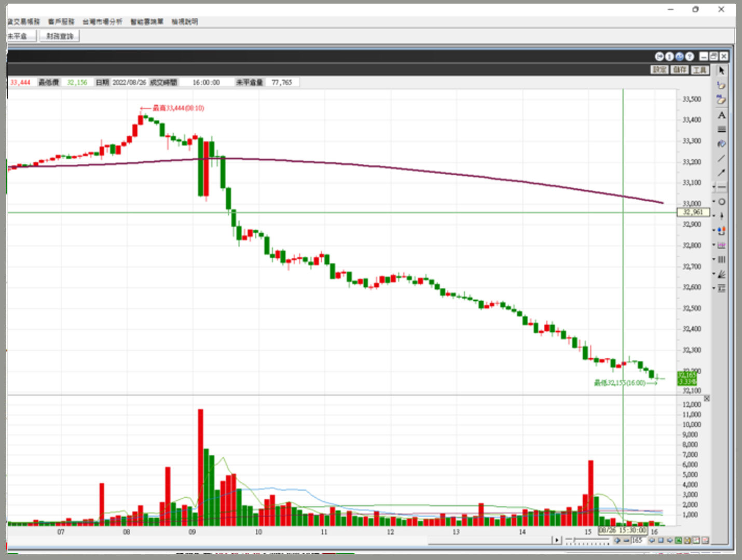Open the menu left of 檢視說明

(147, 21)
